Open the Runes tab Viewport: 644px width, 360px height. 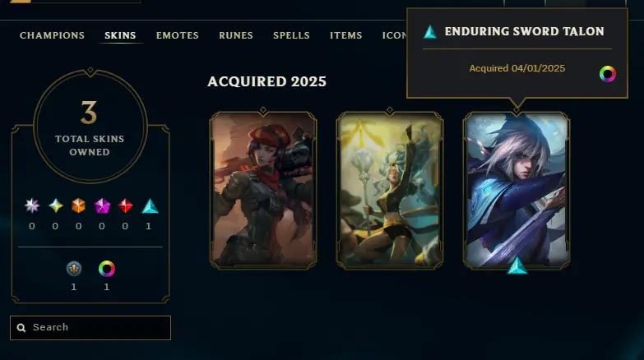click(236, 35)
